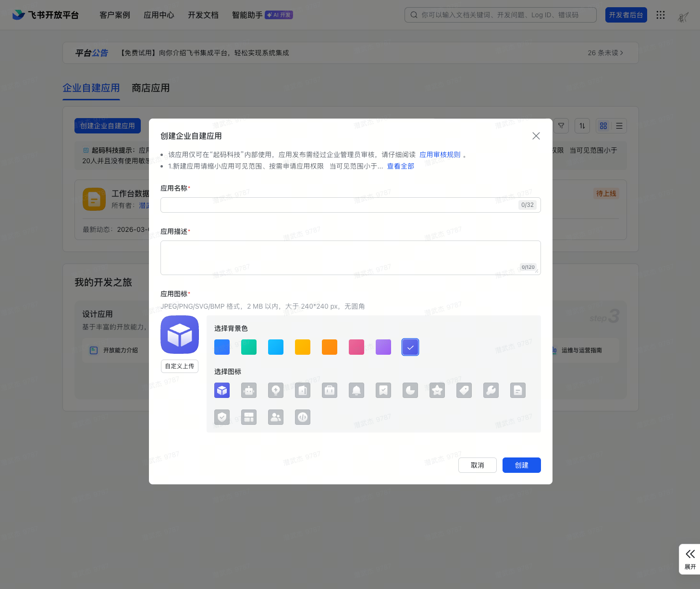Select the people group app icon
Screen dimensions: 700x589
pos(276,417)
